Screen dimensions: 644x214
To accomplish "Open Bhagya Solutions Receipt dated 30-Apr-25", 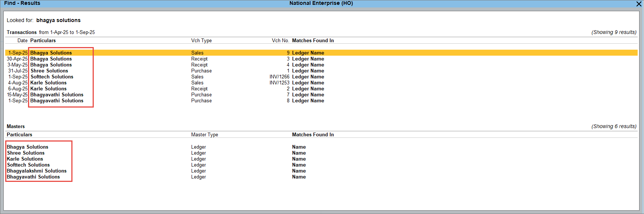I will pos(51,59).
